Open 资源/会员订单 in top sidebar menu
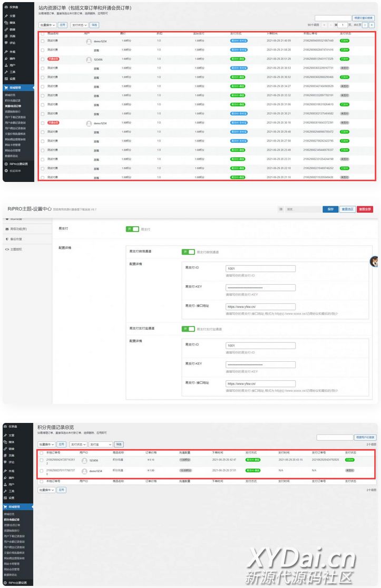 point(13,105)
